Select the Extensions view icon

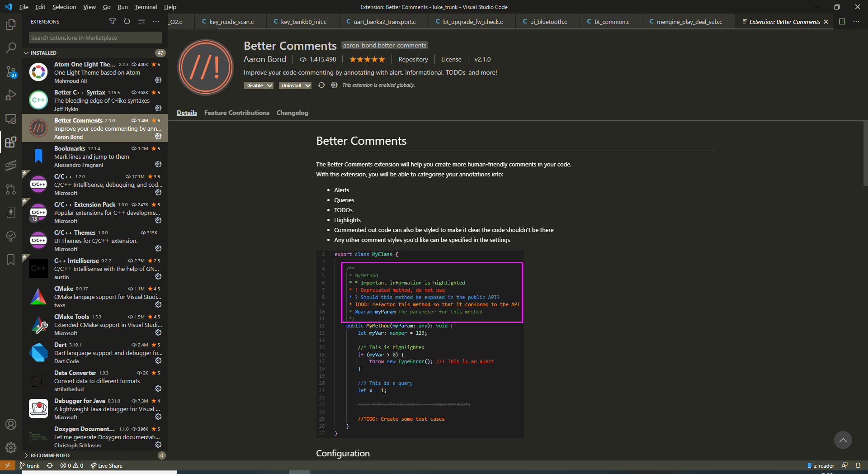point(11,142)
